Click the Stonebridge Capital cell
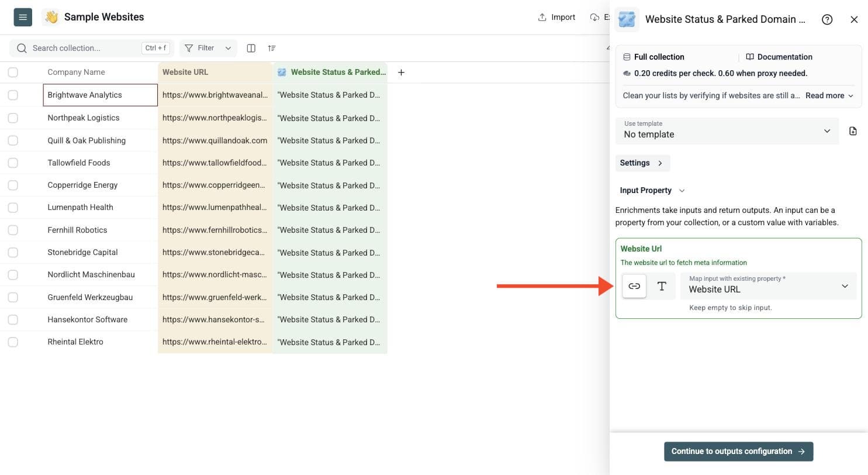The width and height of the screenshot is (868, 475). 101,252
